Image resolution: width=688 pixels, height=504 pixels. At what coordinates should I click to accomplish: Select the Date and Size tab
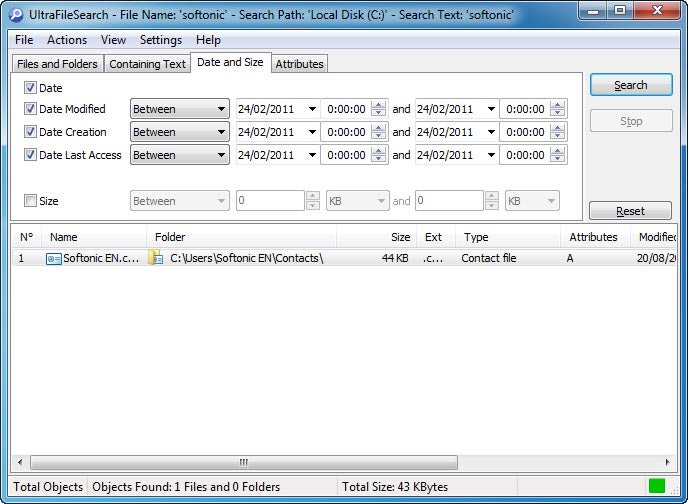pyautogui.click(x=230, y=62)
